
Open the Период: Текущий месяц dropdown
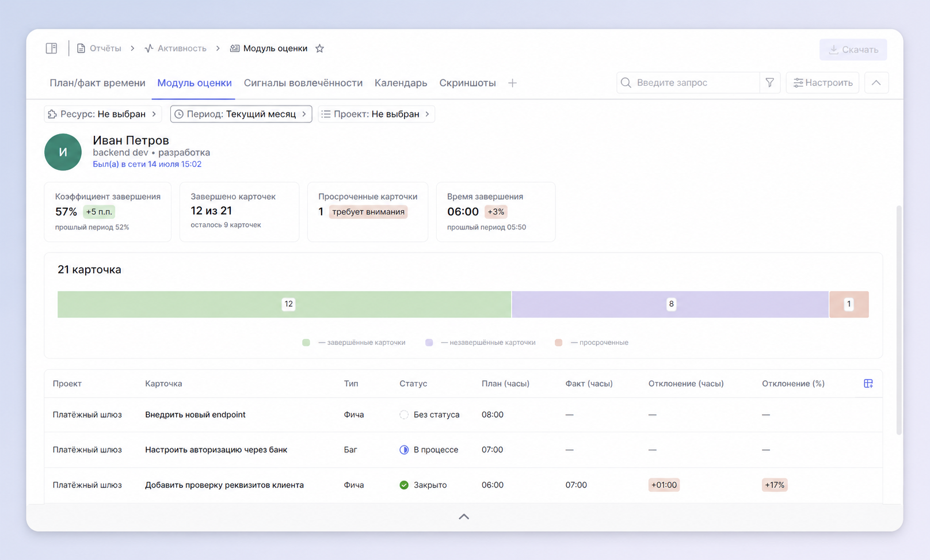point(241,114)
